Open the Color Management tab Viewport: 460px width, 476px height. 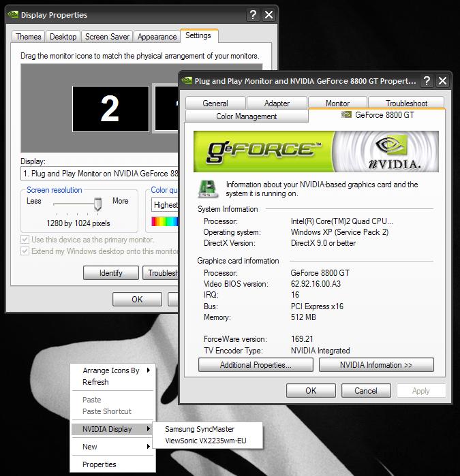[247, 116]
